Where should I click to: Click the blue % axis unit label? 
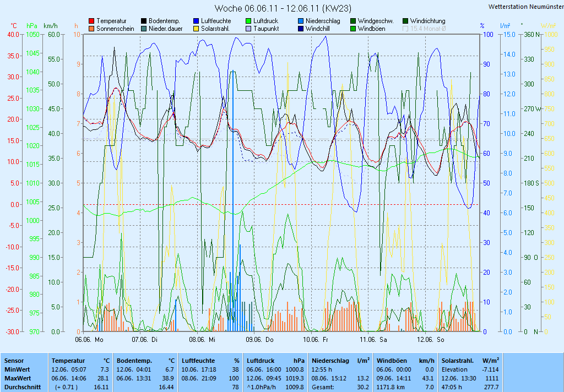pyautogui.click(x=482, y=26)
